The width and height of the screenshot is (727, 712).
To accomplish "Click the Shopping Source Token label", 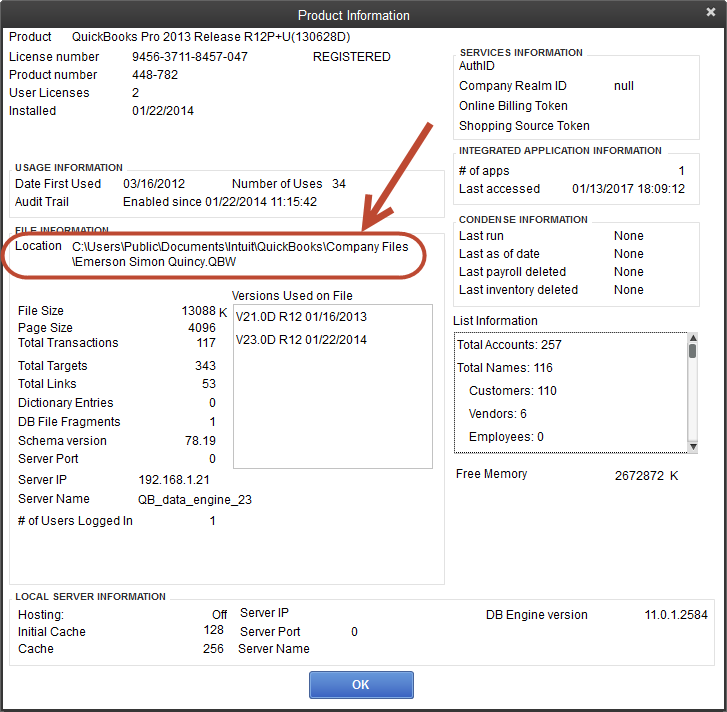I will 524,126.
